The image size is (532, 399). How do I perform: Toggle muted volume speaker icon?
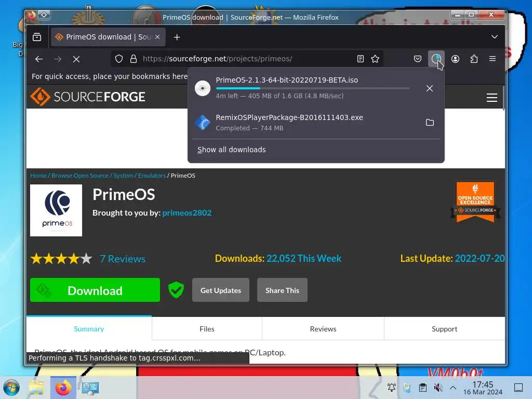tap(438, 388)
